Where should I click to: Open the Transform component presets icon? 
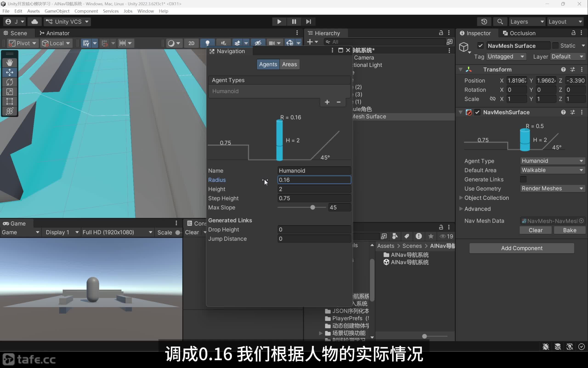(573, 70)
